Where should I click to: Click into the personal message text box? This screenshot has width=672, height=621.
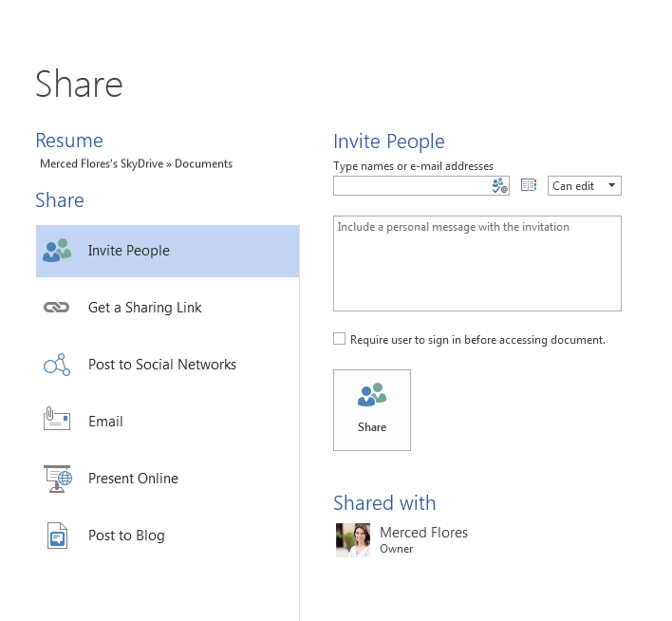click(x=476, y=264)
